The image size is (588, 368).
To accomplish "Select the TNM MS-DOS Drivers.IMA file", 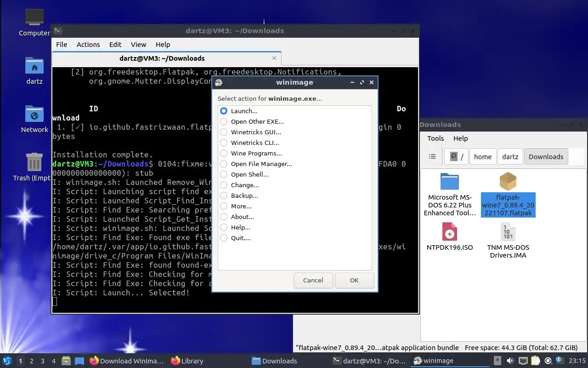I will pyautogui.click(x=508, y=240).
